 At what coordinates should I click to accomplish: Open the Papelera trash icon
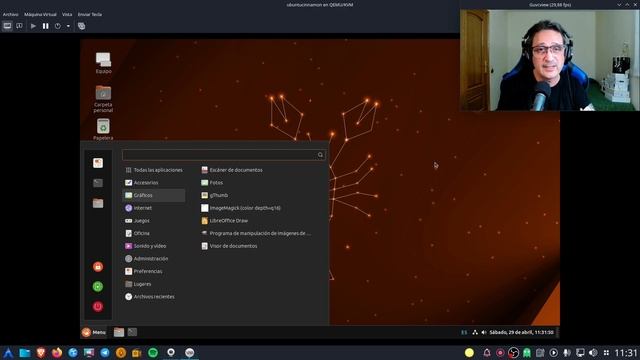(103, 129)
